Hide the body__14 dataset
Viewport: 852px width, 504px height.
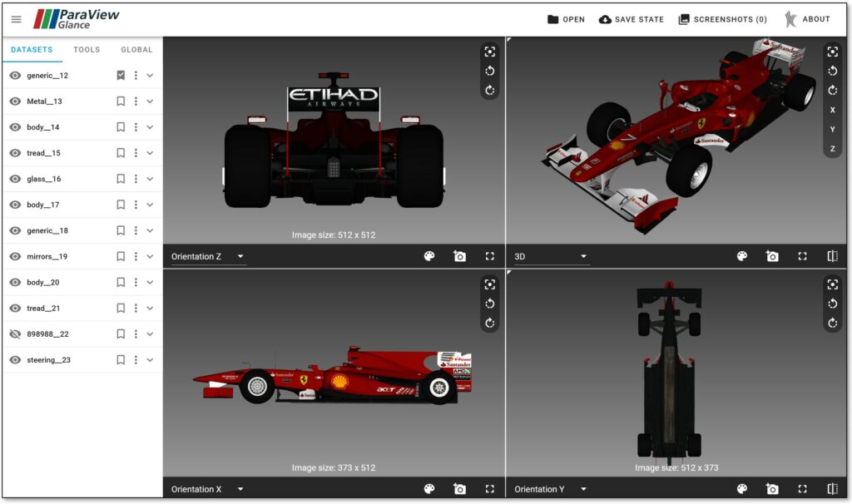(x=15, y=127)
